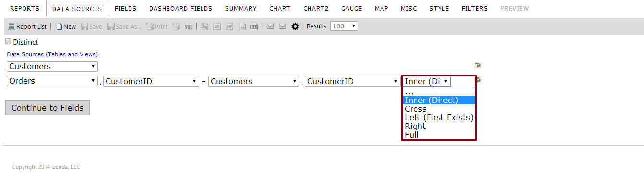The height and width of the screenshot is (190, 644).
Task: Open the Orders table dropdown
Action: 52,81
